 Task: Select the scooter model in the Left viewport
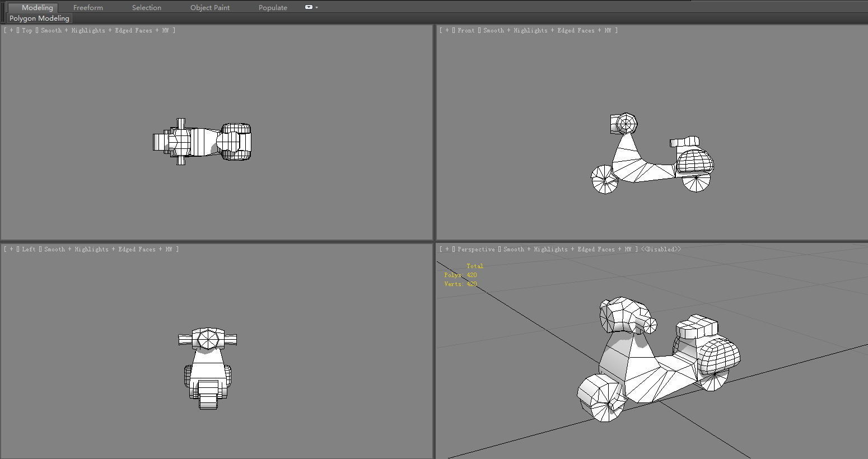coord(207,369)
